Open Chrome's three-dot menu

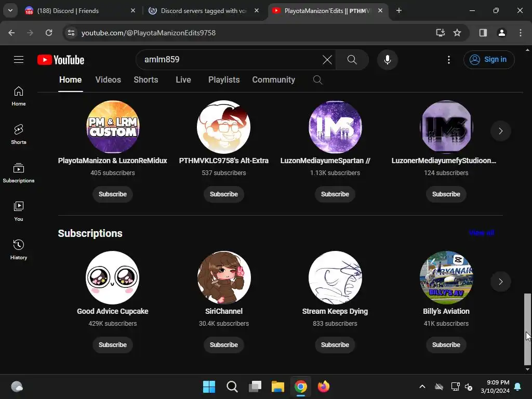521,33
